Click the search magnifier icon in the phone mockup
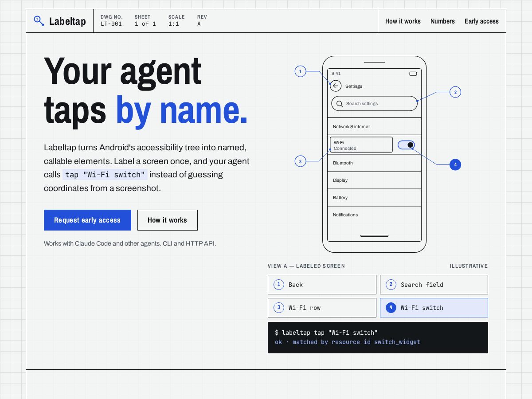The width and height of the screenshot is (532, 399). pos(340,104)
